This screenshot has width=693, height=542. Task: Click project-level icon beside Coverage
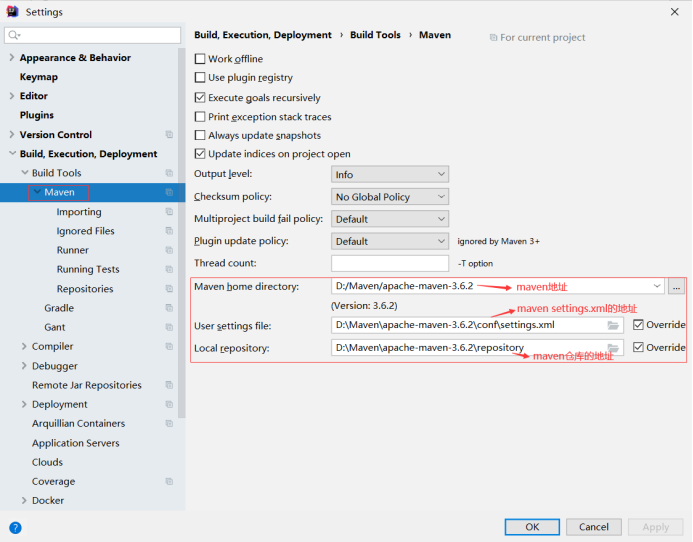coord(169,481)
